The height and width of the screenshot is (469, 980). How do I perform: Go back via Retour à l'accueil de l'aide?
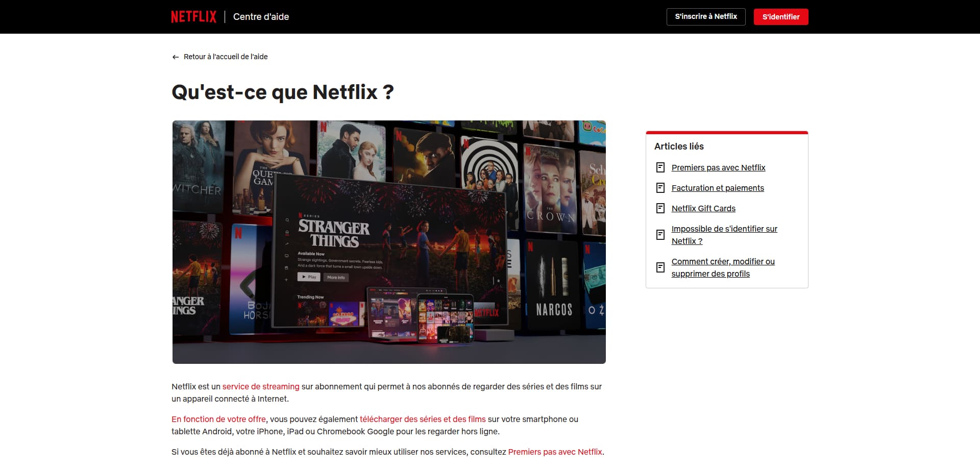[x=226, y=57]
